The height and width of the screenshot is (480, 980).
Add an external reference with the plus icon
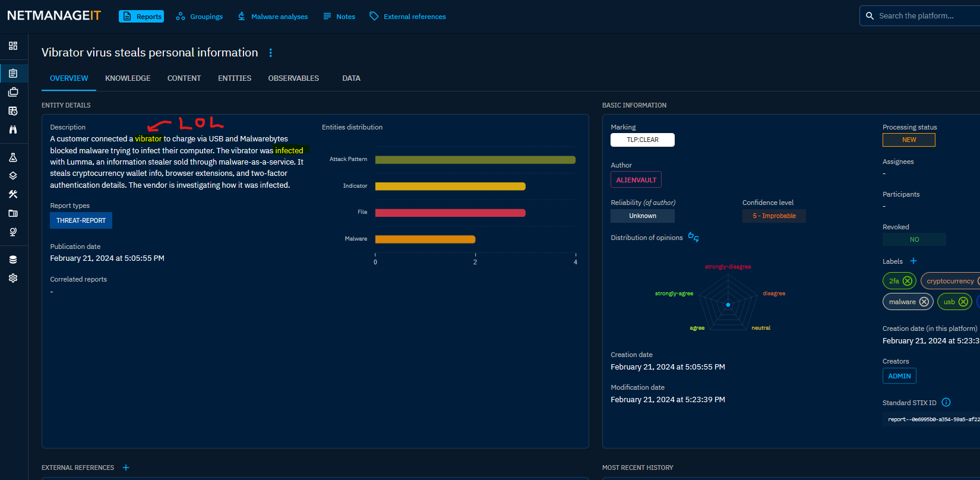pyautogui.click(x=126, y=468)
